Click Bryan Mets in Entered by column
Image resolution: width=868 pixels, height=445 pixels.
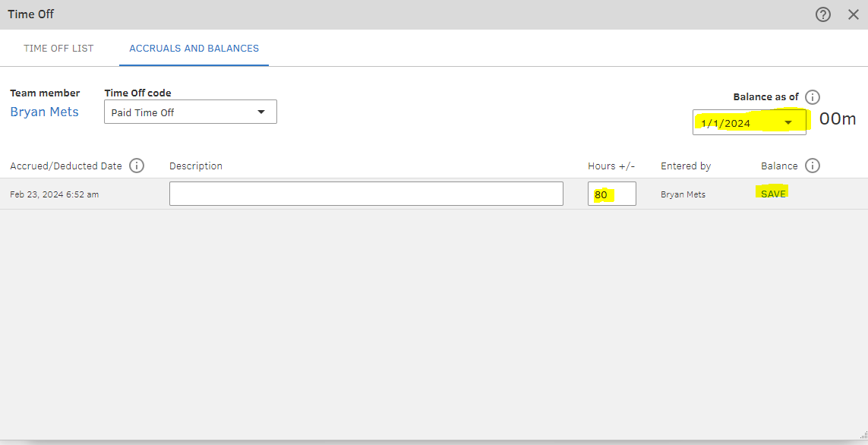[x=683, y=194]
